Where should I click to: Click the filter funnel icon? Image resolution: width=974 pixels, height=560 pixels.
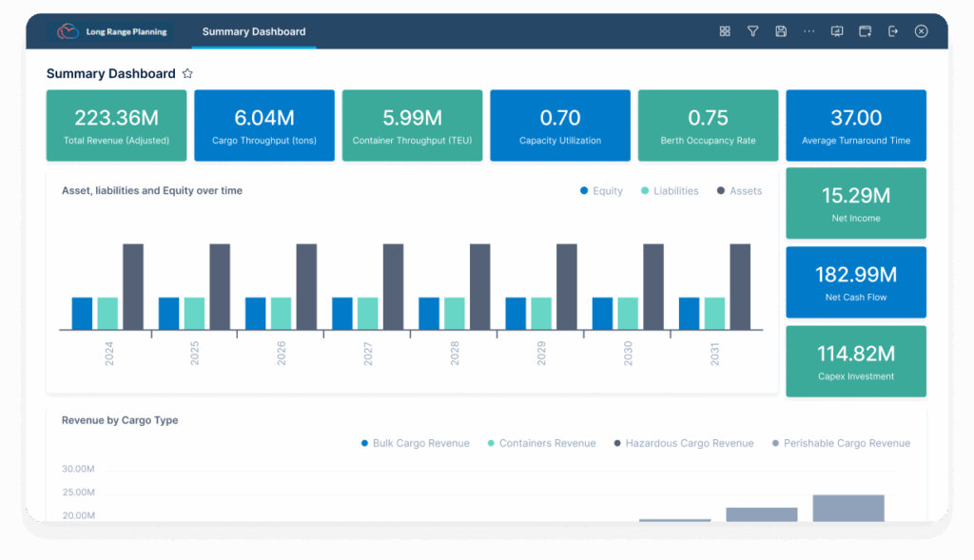pos(752,31)
